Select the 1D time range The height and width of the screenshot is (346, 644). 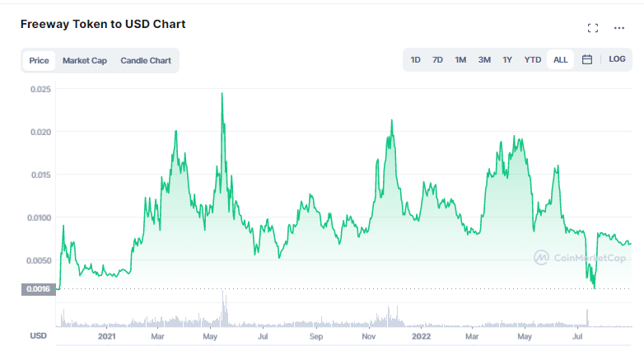415,59
